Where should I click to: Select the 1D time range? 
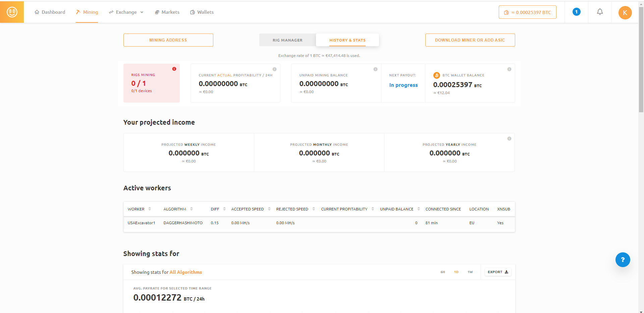click(456, 272)
